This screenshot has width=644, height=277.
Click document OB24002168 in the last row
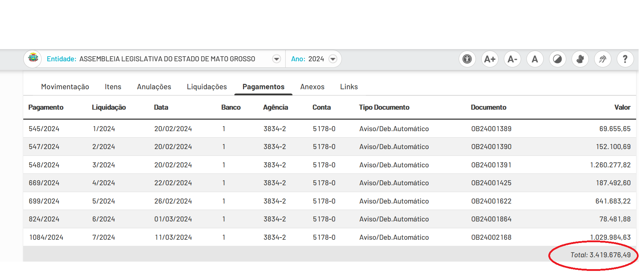[x=491, y=237]
